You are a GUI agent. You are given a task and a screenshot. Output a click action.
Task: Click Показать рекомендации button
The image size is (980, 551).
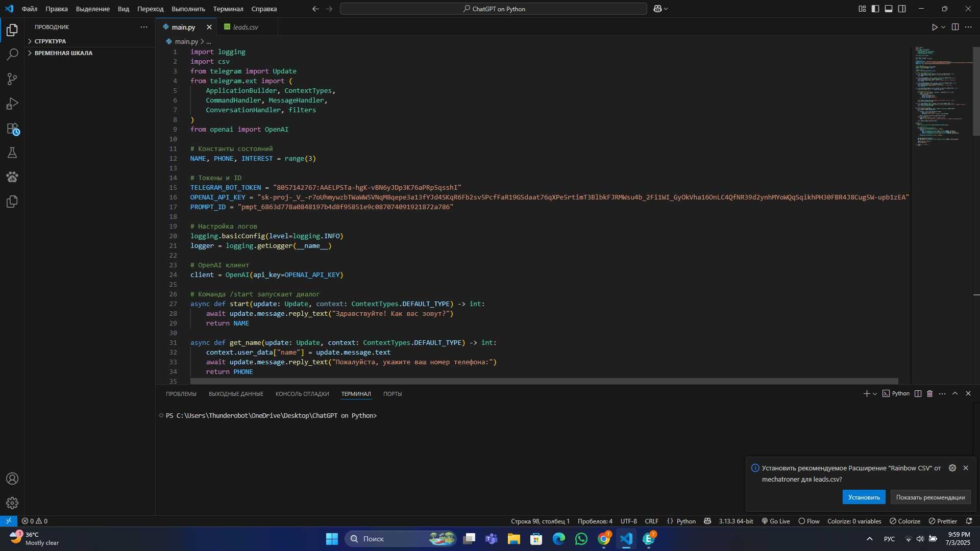pos(930,497)
